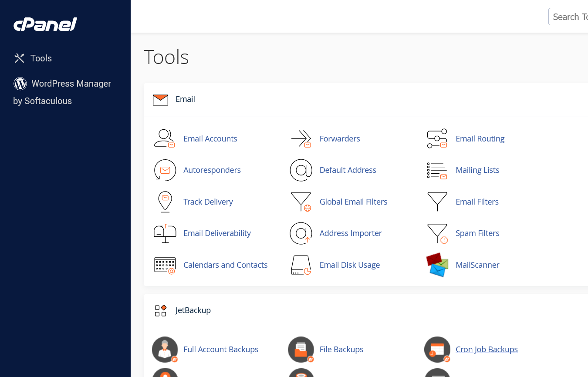The image size is (588, 377).
Task: Click the Global Email Filters funnel icon
Action: [x=301, y=202]
